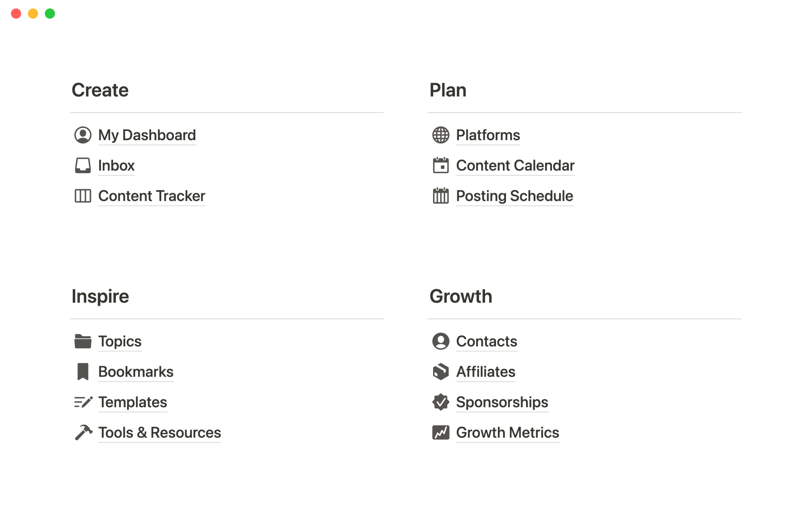The image size is (812, 508).
Task: Click the green fullscreen window button
Action: 50,14
